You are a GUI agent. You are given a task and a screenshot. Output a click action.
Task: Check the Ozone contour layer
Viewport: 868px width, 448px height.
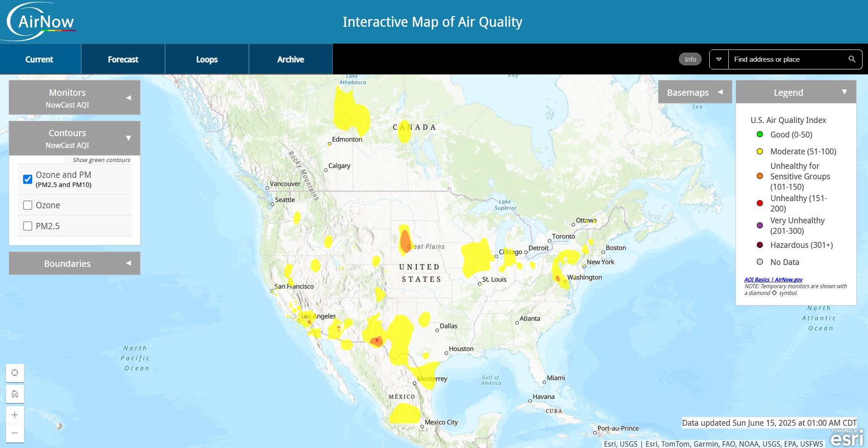click(28, 205)
